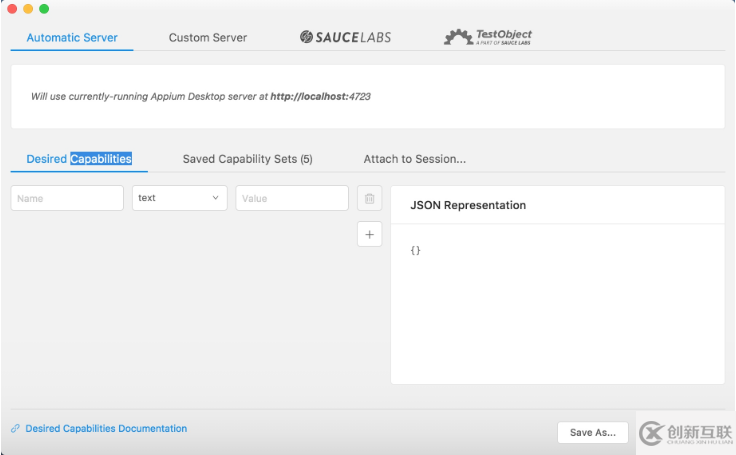Switch to Custom Server tab
This screenshot has height=455, width=736.
[207, 38]
